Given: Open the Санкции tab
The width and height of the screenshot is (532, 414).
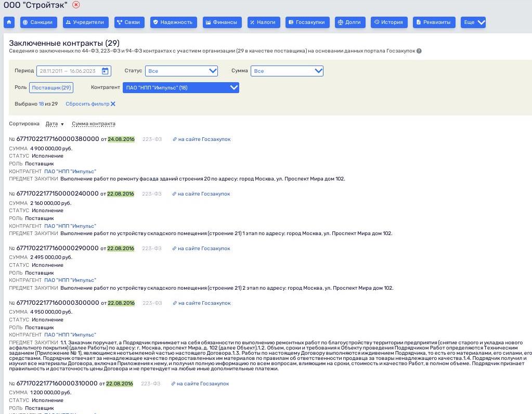Looking at the screenshot, I should pyautogui.click(x=38, y=22).
